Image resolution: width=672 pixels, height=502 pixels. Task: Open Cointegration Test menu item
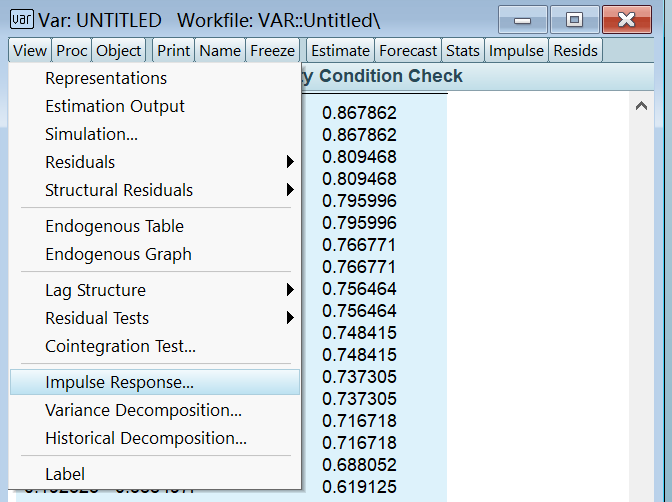(120, 346)
